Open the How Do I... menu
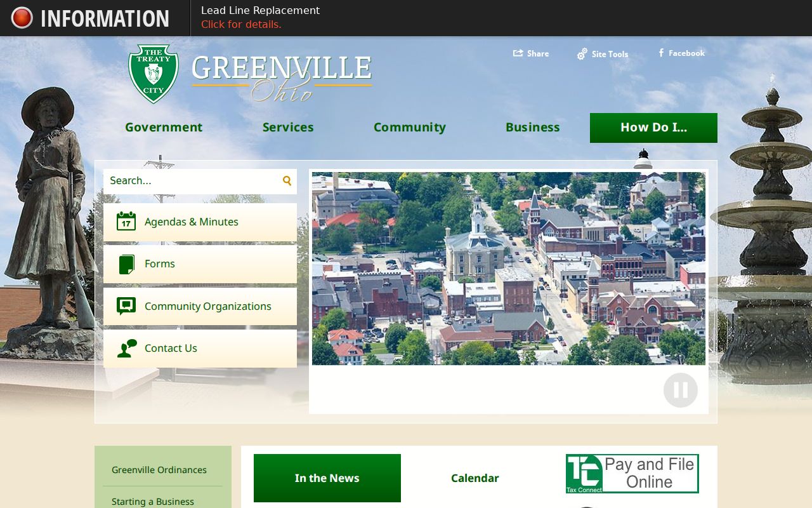 coord(653,128)
